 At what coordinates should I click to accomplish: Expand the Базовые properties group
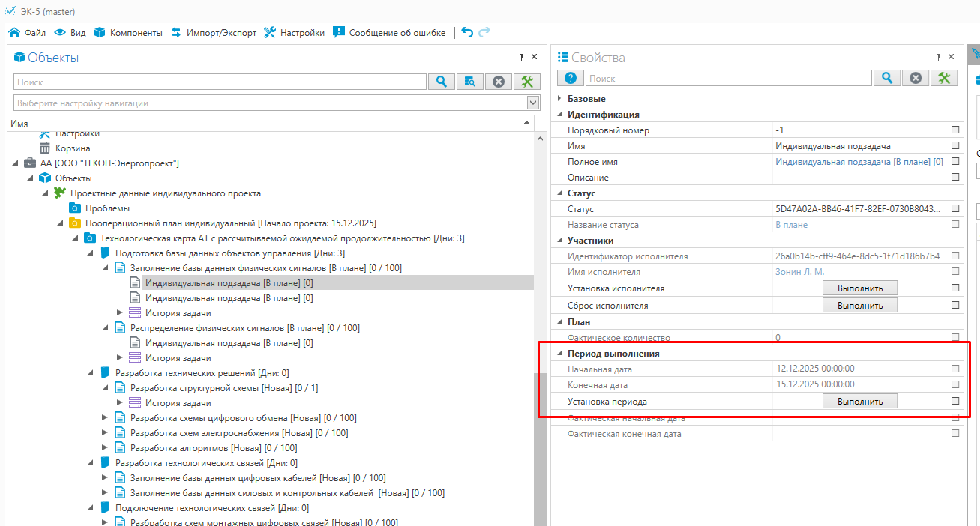559,99
